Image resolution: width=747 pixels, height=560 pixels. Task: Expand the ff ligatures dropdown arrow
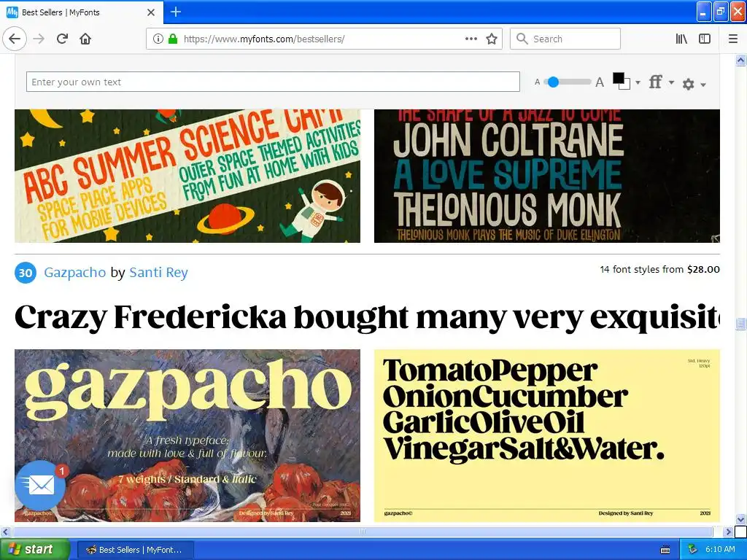tap(671, 82)
